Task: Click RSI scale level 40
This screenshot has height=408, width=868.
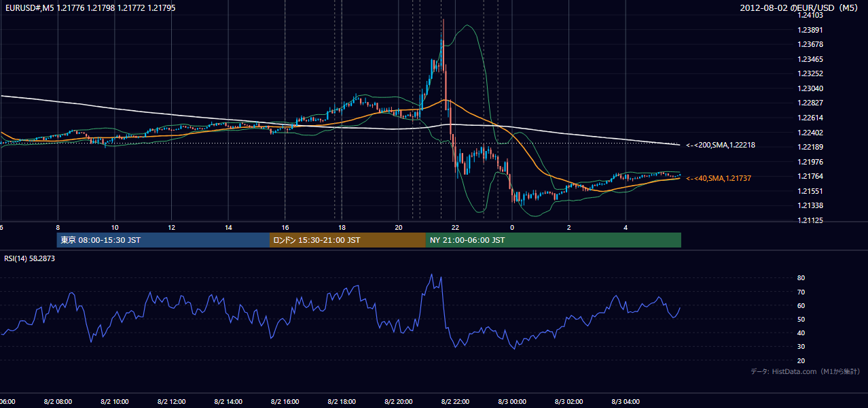Action: click(x=801, y=333)
